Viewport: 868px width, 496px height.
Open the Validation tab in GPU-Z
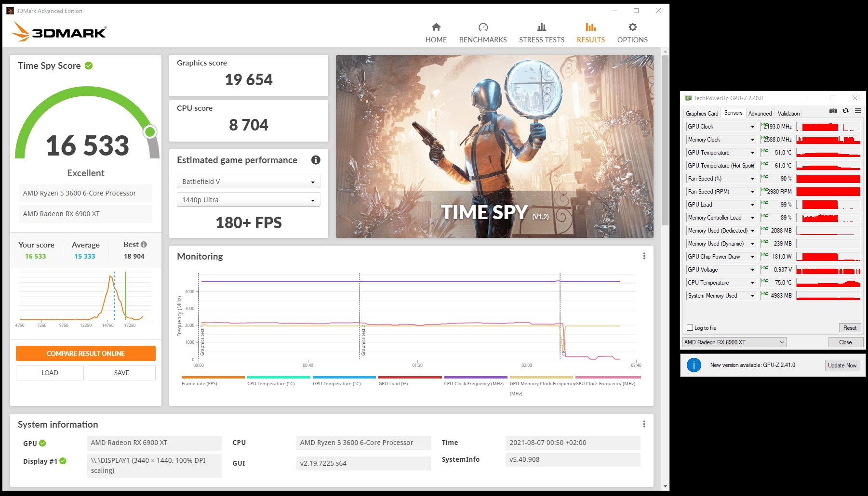[x=788, y=114]
